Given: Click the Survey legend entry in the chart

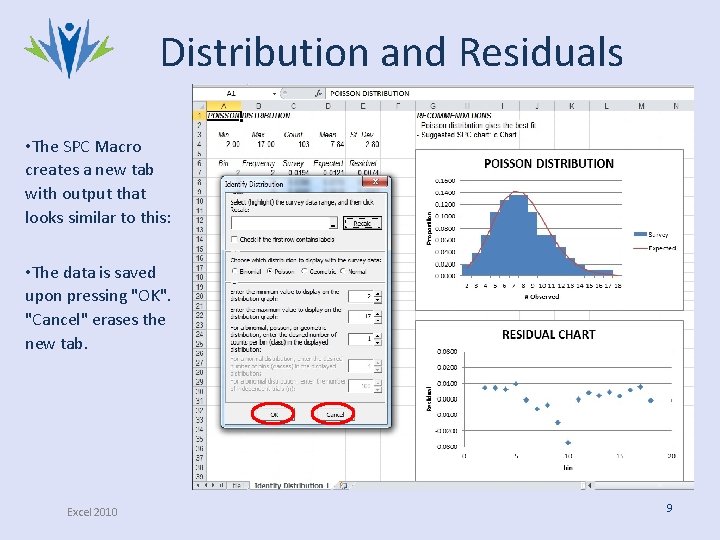Looking at the screenshot, I should pos(651,234).
